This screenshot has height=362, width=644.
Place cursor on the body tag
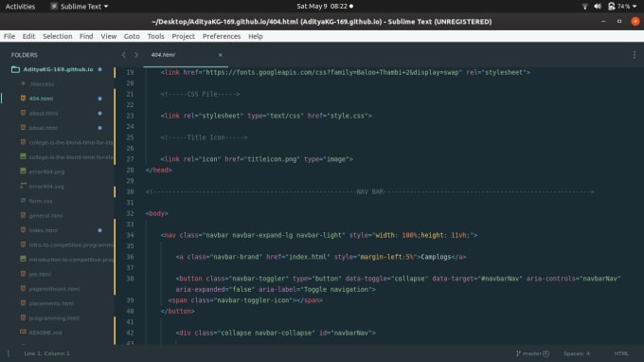pos(156,213)
